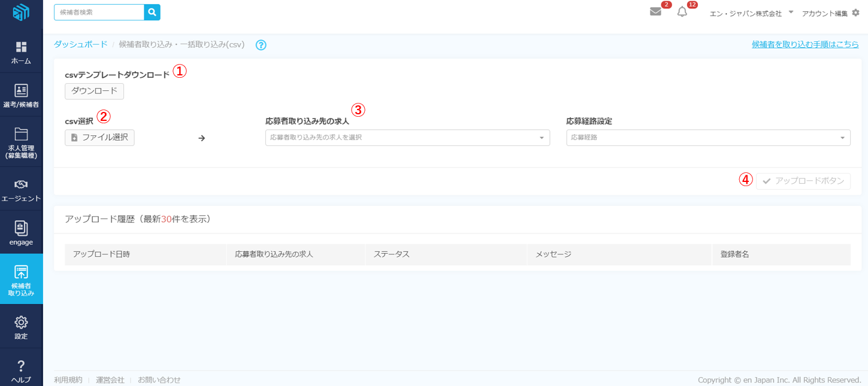Click the ダウンロード template button
The width and height of the screenshot is (868, 386).
(x=94, y=91)
